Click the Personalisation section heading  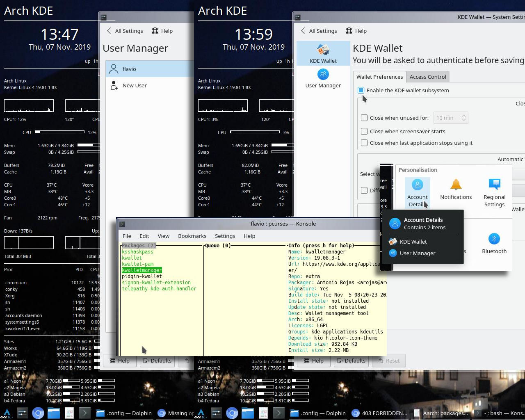click(418, 170)
